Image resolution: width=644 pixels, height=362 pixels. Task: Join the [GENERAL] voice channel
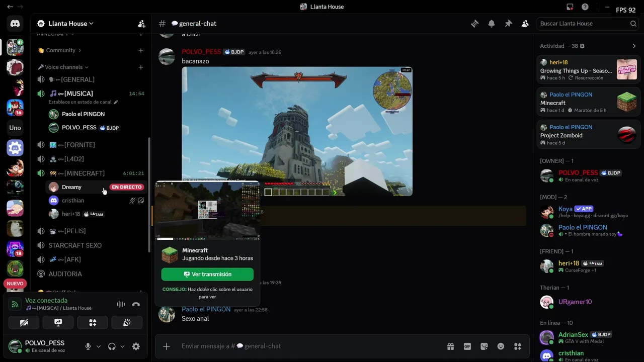tap(91, 79)
